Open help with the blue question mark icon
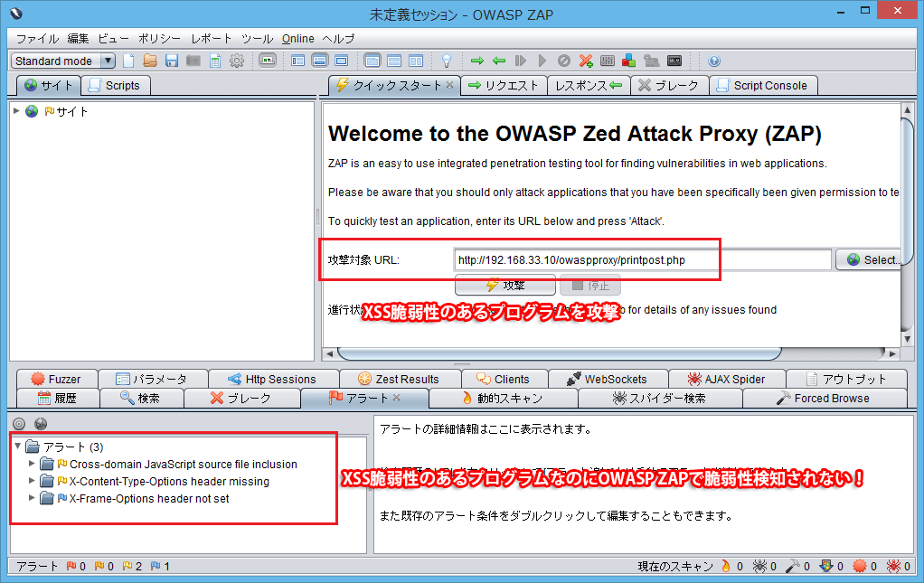Image resolution: width=924 pixels, height=583 pixels. tap(714, 61)
